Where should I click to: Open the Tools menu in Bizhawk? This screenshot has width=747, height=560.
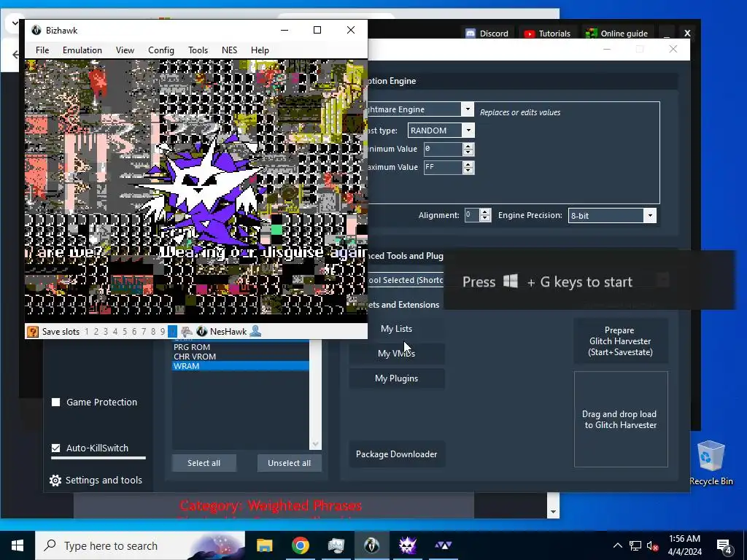tap(198, 50)
